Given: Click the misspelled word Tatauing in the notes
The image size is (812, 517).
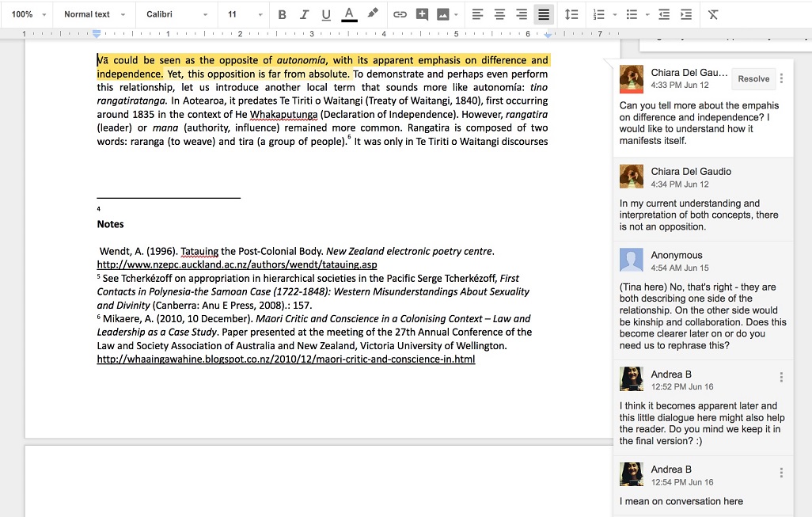Looking at the screenshot, I should pos(199,252).
